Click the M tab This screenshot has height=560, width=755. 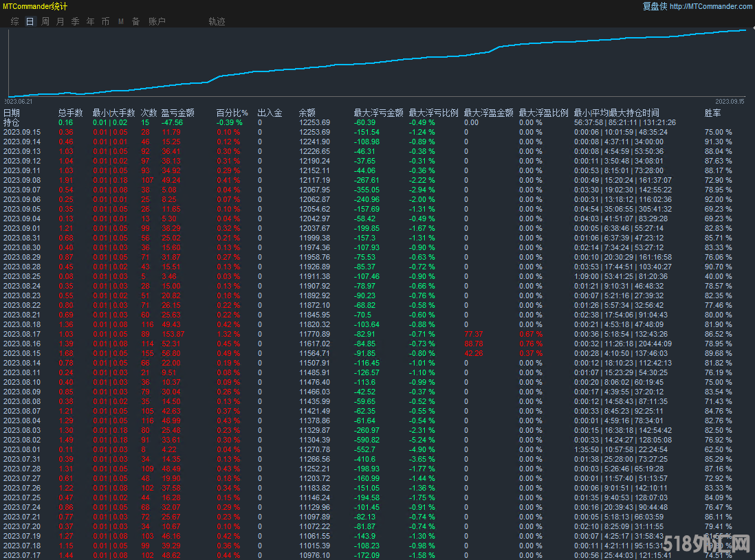click(x=121, y=21)
